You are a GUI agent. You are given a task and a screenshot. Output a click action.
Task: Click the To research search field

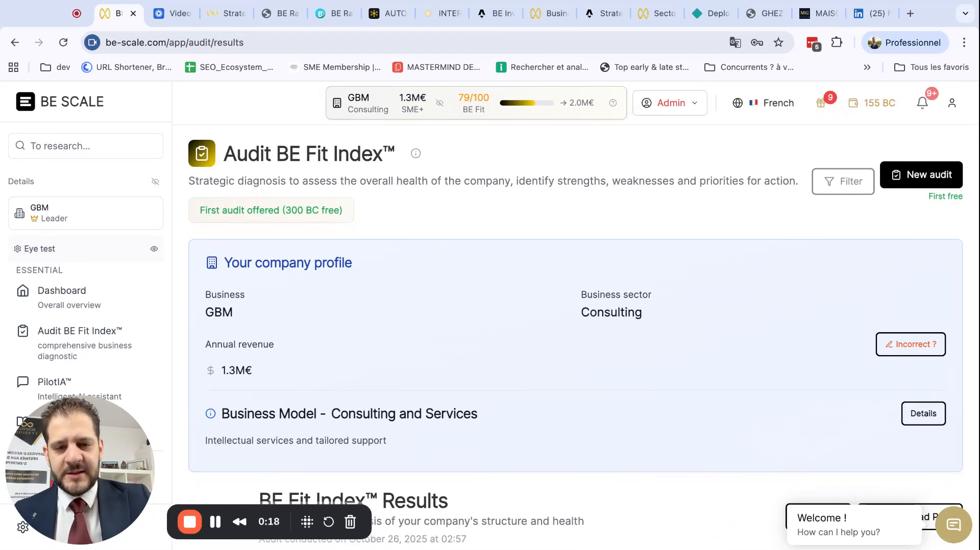85,146
